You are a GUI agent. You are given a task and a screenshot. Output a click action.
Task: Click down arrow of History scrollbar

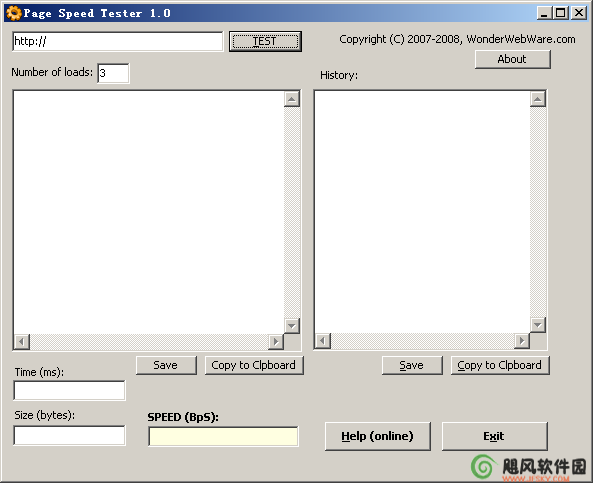[x=538, y=325]
